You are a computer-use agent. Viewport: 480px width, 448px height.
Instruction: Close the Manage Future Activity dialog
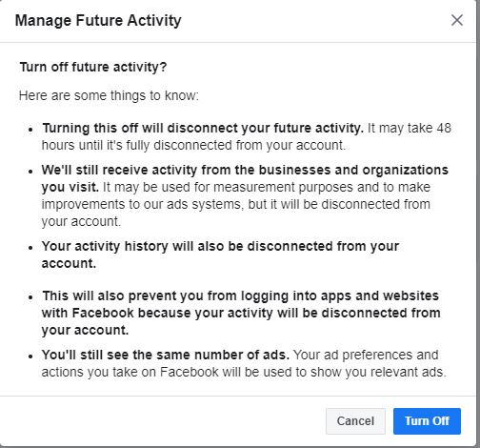457,20
